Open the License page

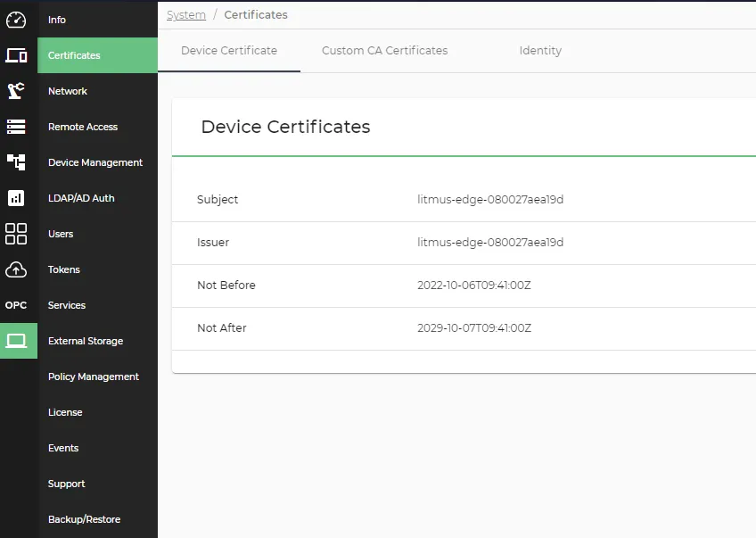[65, 412]
